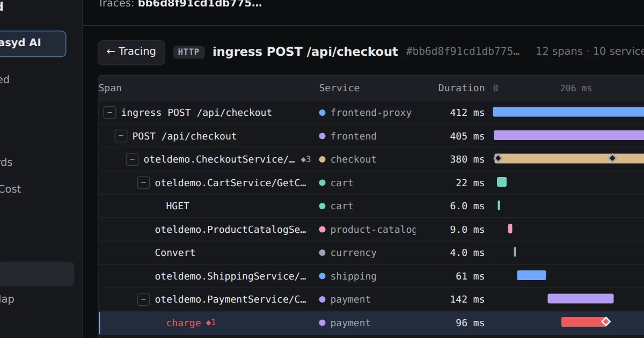Select the second diamond event on checkout bar
Viewport: 644px width, 338px height.
612,158
